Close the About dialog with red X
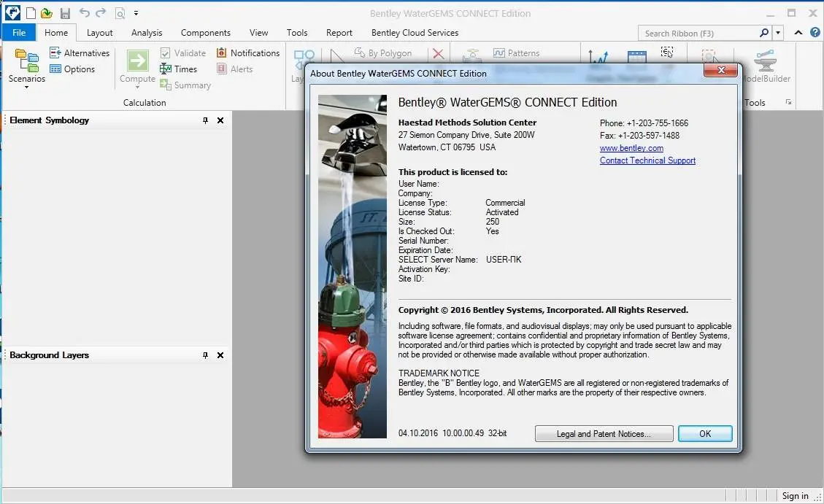 tap(722, 70)
